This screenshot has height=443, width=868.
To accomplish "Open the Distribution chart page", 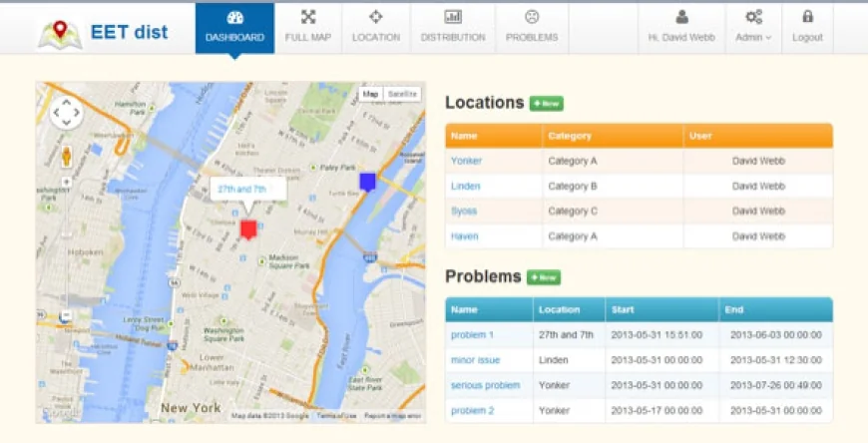I will tap(453, 28).
